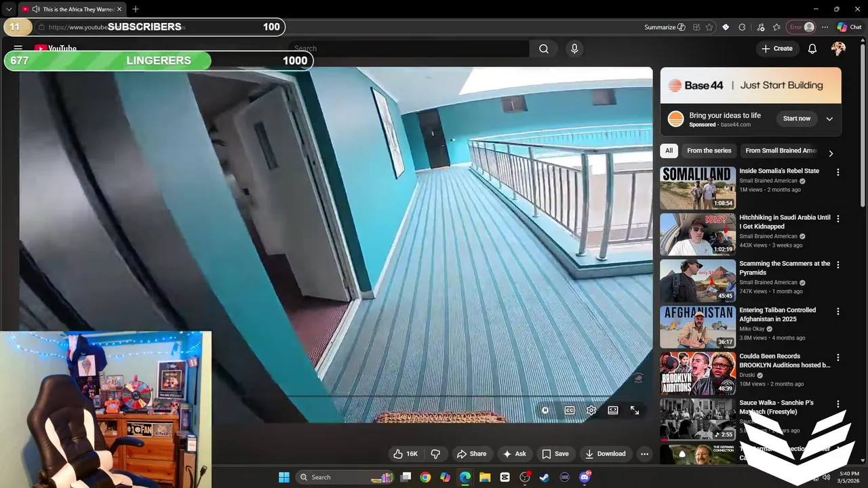Open options menu for Hitchhiking in Saudi Arabia
The width and height of the screenshot is (868, 488).
[x=837, y=219]
